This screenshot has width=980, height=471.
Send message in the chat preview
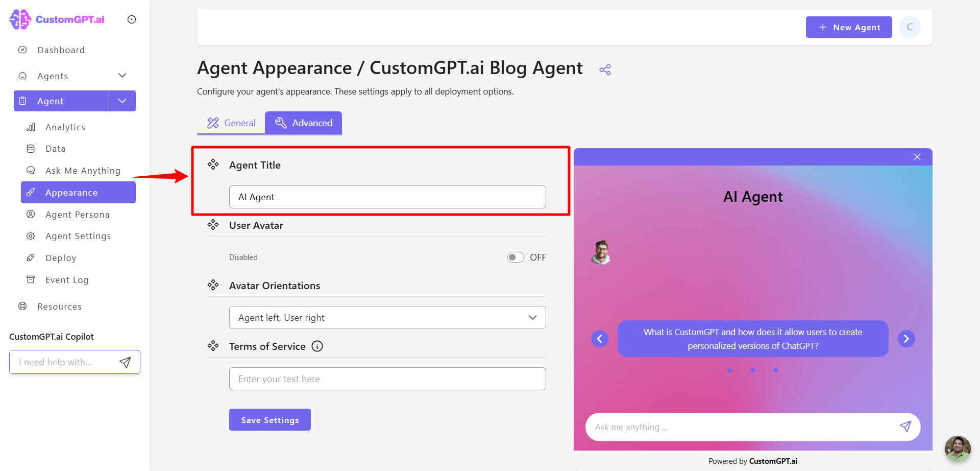(905, 427)
